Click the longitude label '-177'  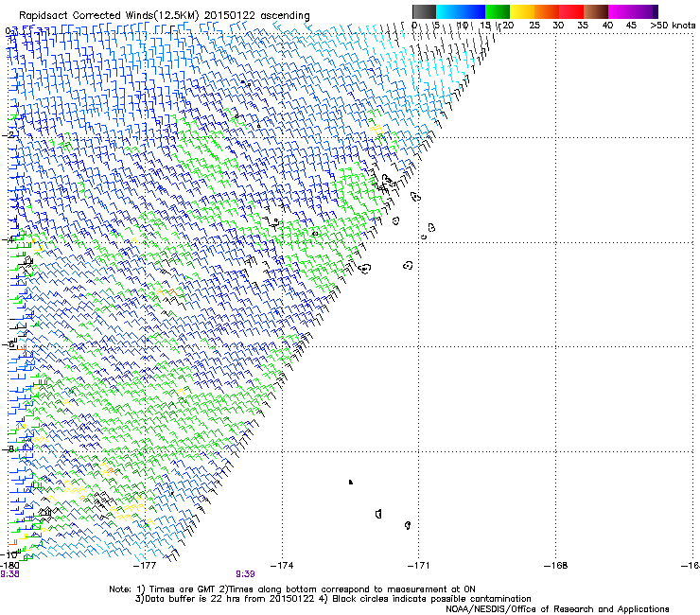(145, 566)
